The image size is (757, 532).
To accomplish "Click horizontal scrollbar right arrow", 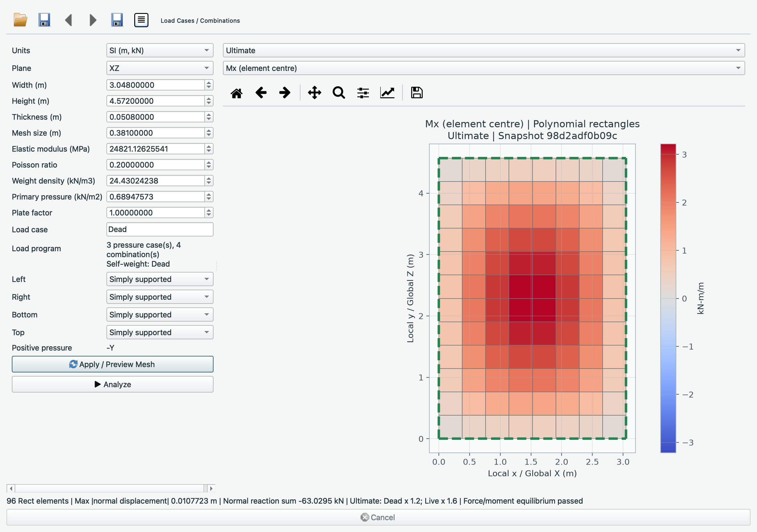I will pyautogui.click(x=211, y=488).
